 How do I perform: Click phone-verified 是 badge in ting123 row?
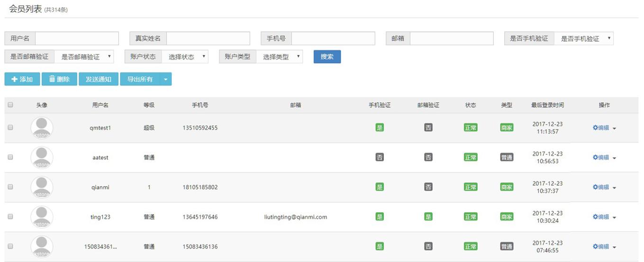pos(380,217)
